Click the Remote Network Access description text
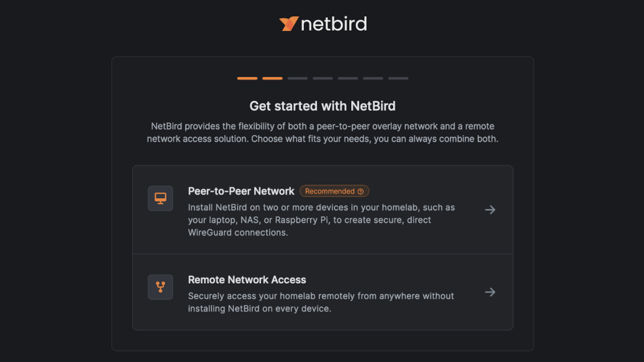Screen dimensions: 644x362 (x=321, y=302)
